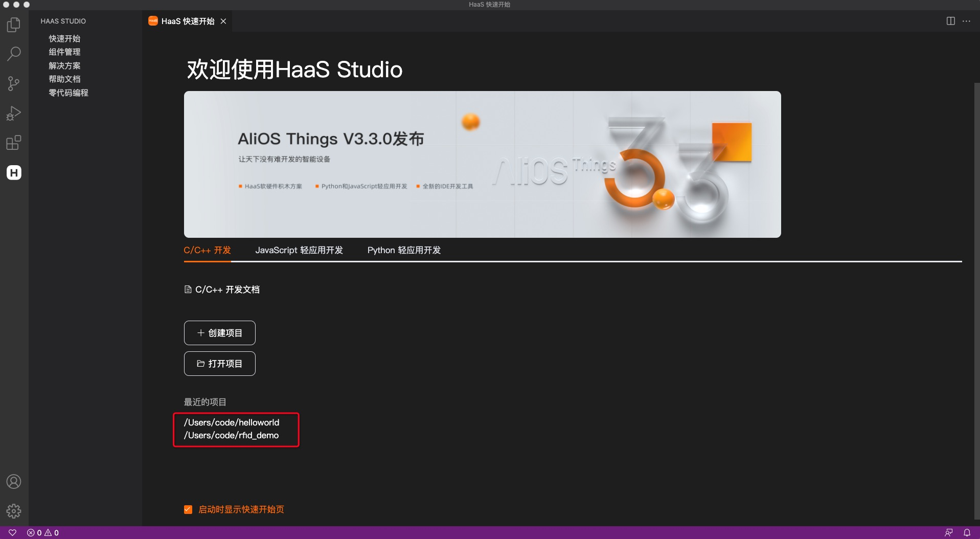This screenshot has width=980, height=539.
Task: Click the HAAS STUDIO panel header
Action: point(63,21)
